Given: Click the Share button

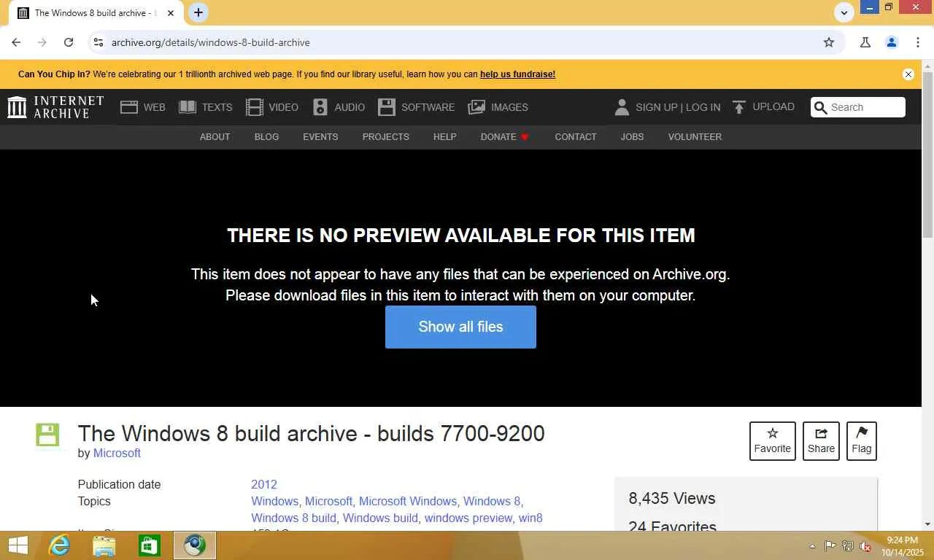Looking at the screenshot, I should (821, 441).
